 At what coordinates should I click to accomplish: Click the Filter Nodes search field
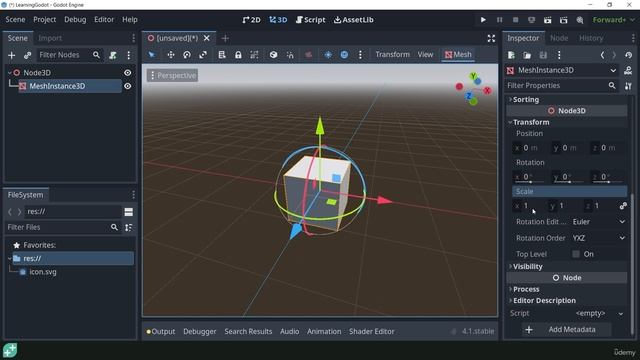(69, 55)
